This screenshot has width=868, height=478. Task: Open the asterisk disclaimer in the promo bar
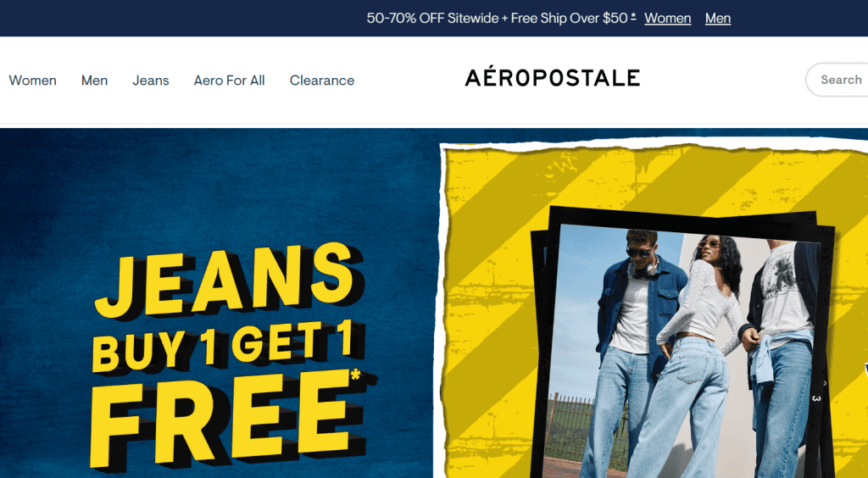coord(633,15)
